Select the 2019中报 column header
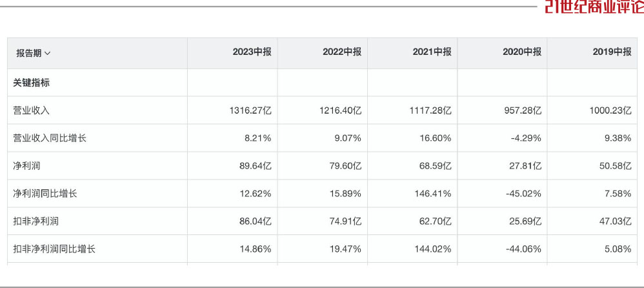Screen dimensions: 644x288 (x=612, y=52)
